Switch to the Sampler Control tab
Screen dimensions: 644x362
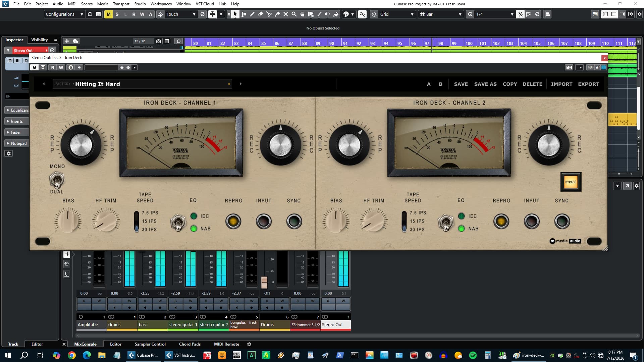point(150,344)
